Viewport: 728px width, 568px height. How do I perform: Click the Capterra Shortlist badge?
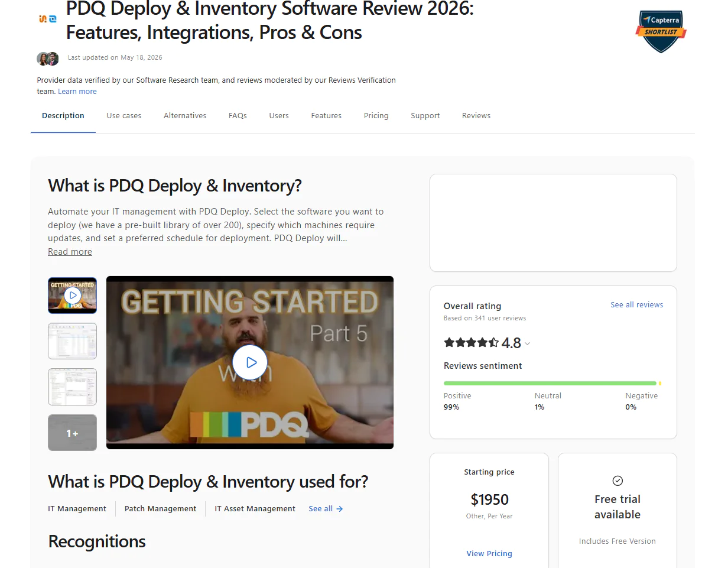pos(661,31)
